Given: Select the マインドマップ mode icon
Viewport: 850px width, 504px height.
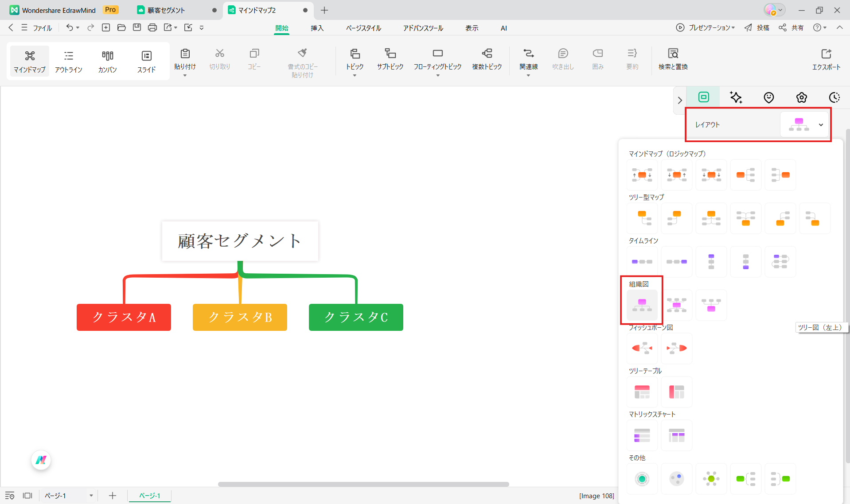Looking at the screenshot, I should coord(29,61).
